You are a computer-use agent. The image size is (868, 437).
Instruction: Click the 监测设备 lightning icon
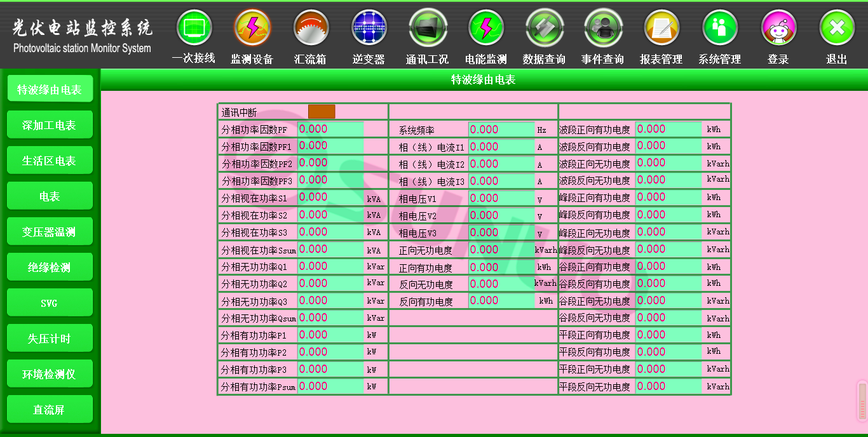point(252,29)
